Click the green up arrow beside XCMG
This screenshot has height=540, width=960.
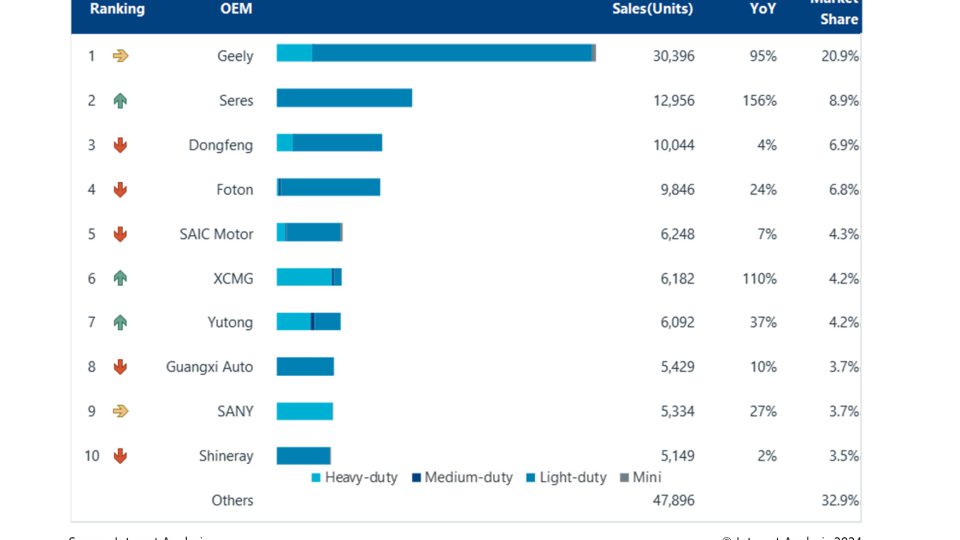[121, 279]
